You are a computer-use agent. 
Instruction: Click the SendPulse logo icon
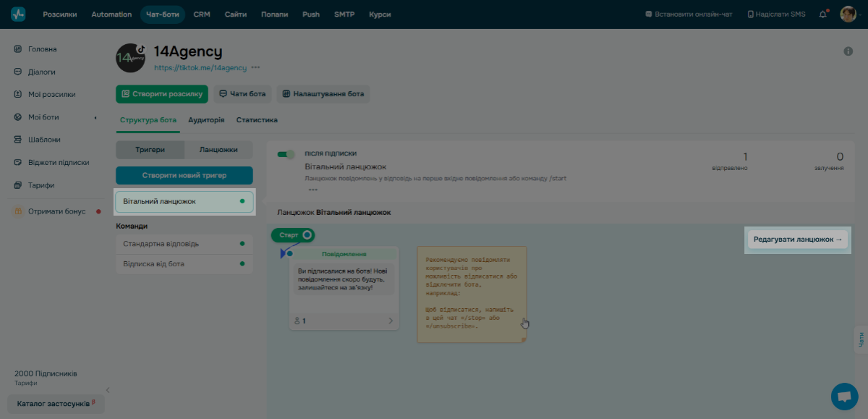click(18, 14)
